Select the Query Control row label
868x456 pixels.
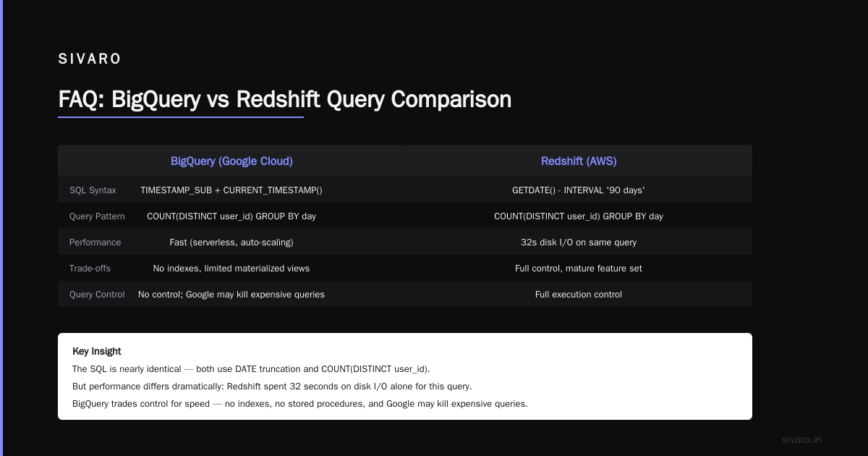click(x=97, y=294)
